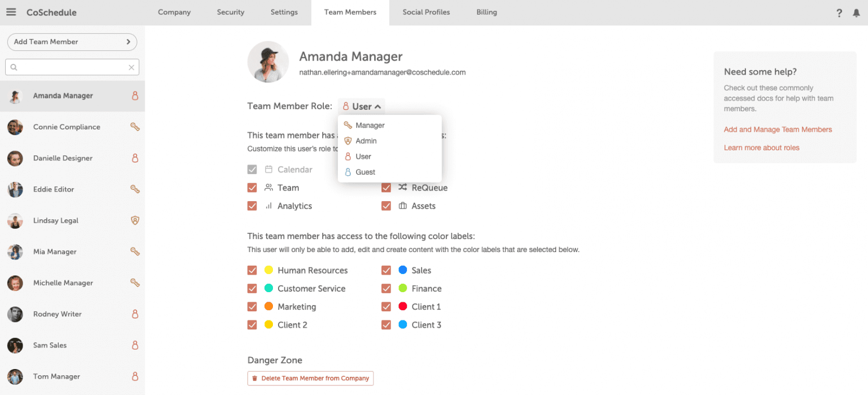
Task: Select Lindsay Legal in the member list
Action: (x=72, y=220)
